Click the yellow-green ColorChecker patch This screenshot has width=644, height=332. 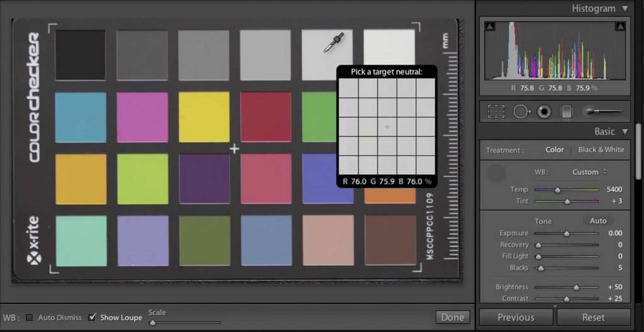(143, 179)
